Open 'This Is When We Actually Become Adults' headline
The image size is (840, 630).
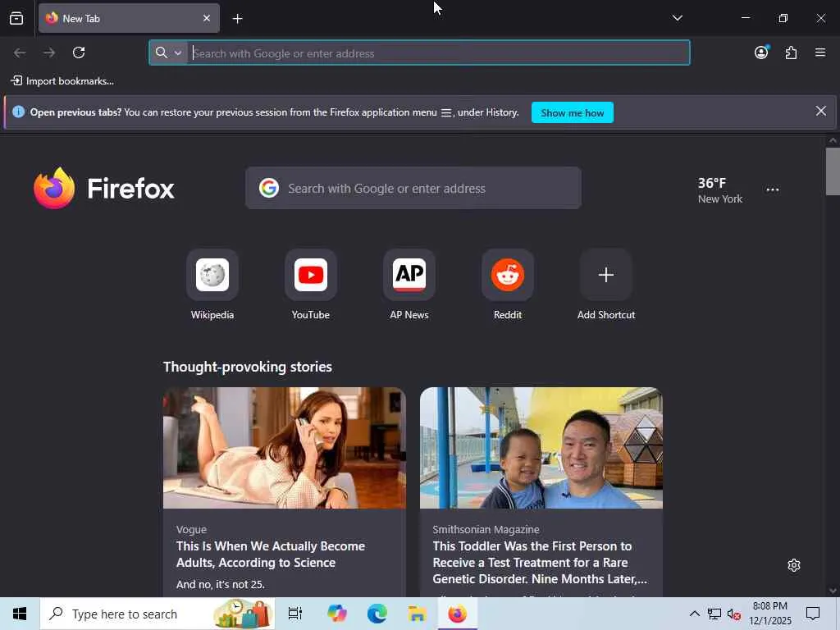[x=271, y=554]
